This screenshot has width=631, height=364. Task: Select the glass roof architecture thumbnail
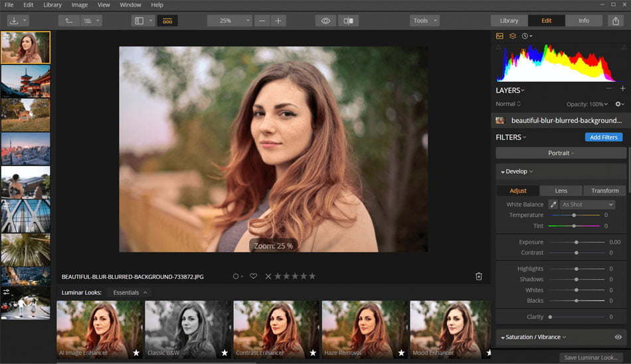tap(26, 217)
